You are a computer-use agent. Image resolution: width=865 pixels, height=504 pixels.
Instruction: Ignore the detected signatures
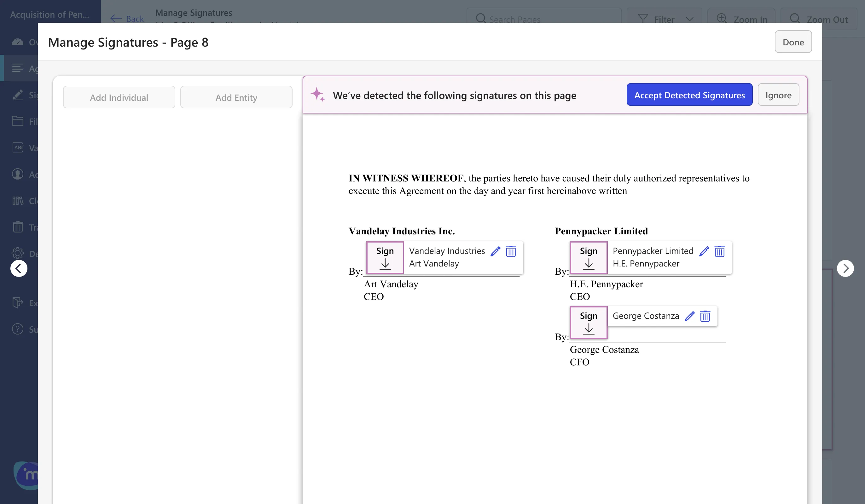[x=778, y=95]
